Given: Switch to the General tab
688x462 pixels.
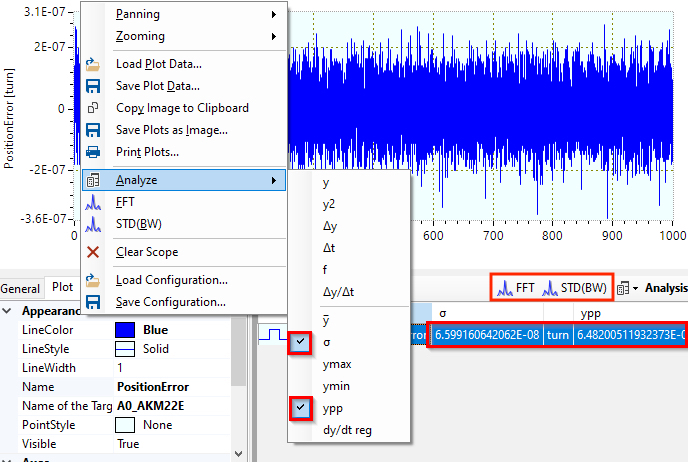Looking at the screenshot, I should pyautogui.click(x=20, y=288).
